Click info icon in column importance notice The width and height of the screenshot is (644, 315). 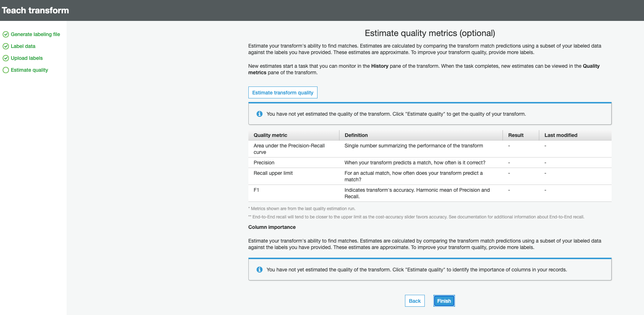259,270
